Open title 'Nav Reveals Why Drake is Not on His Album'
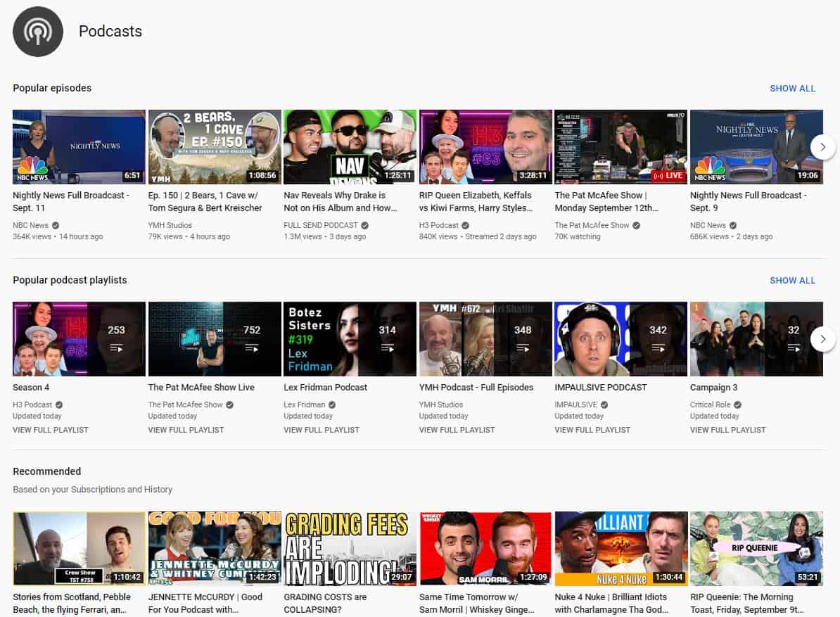Screen dimensions: 840x617 pyautogui.click(x=341, y=202)
